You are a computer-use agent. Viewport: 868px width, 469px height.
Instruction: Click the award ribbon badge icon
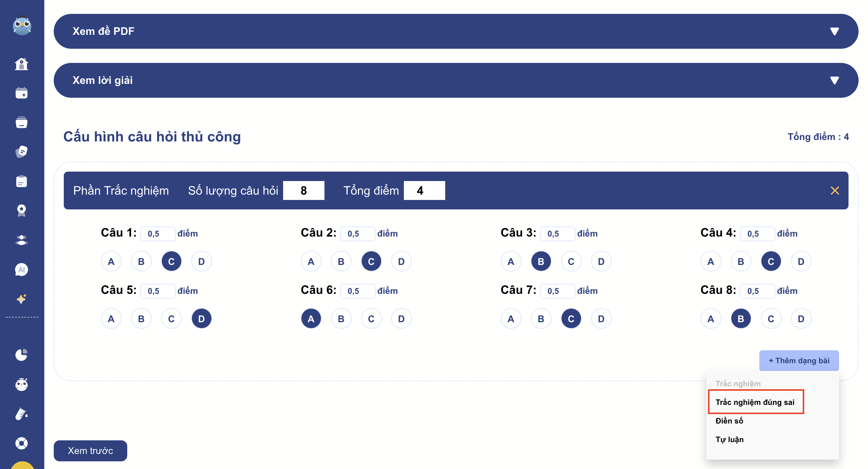[x=22, y=211]
